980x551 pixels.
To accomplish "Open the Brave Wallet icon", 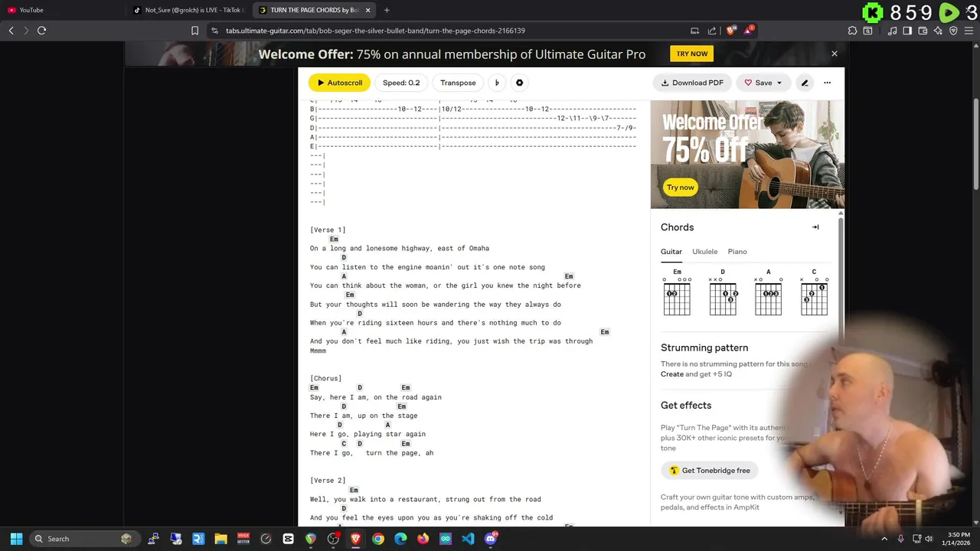I will (923, 31).
